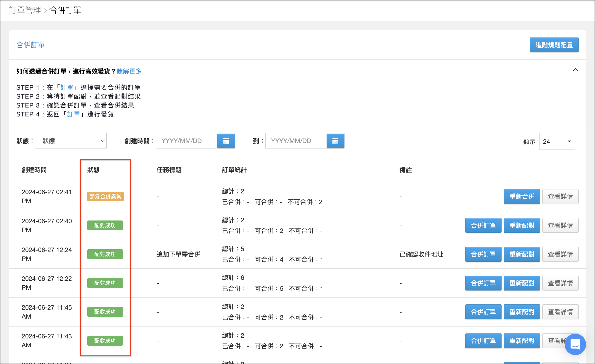The image size is (595, 364).
Task: Click the 任務標題 column header
Action: point(169,170)
